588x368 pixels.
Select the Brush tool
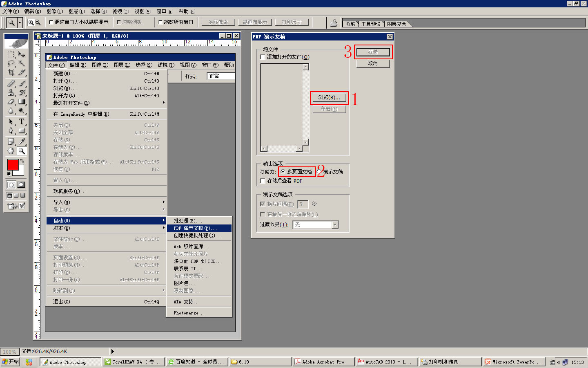click(x=22, y=83)
